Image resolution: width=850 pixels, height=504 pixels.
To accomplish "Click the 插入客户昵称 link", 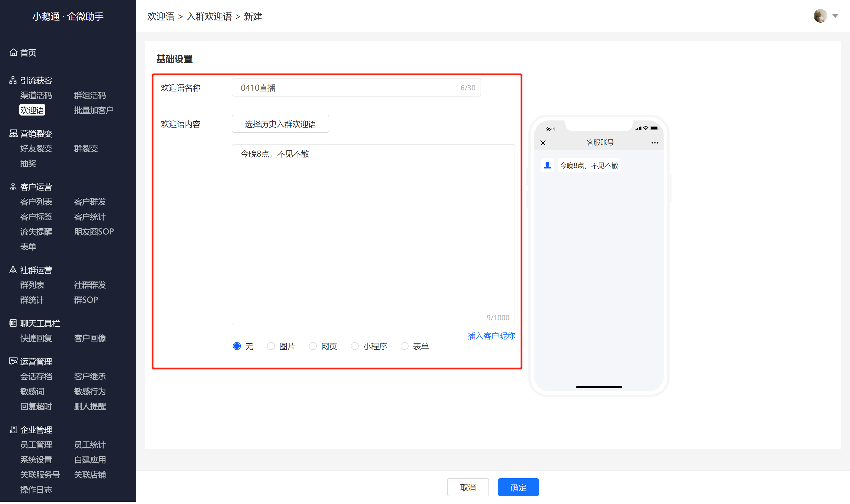I will point(491,336).
